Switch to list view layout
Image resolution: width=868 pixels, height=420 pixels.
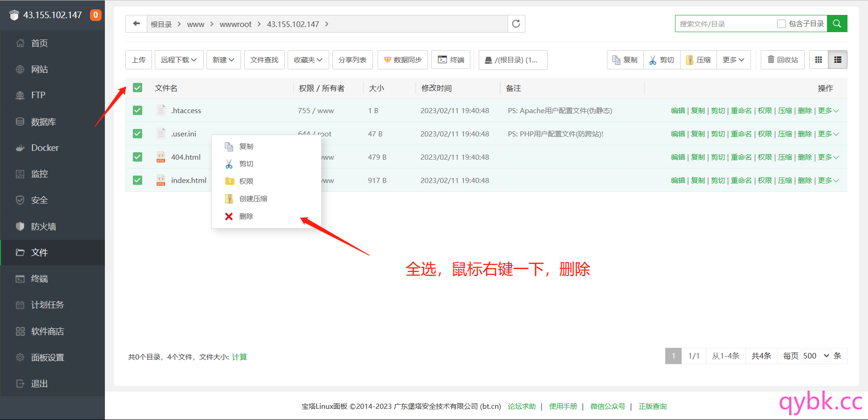[x=838, y=60]
